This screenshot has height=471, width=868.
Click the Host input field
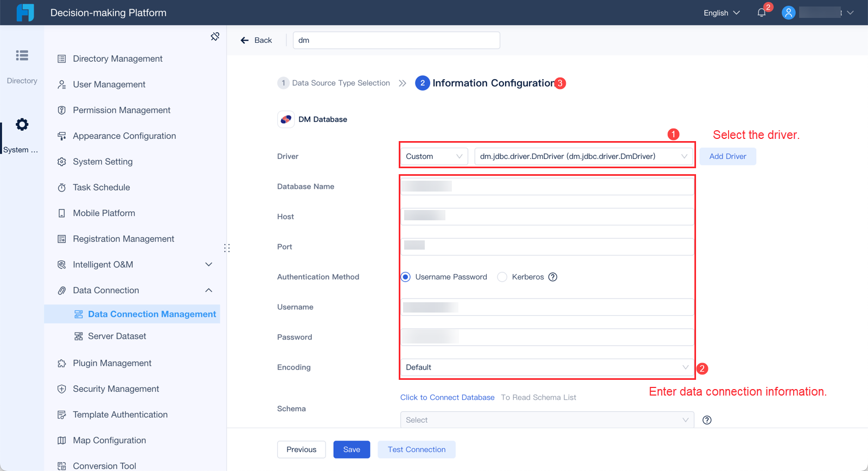[x=547, y=217]
